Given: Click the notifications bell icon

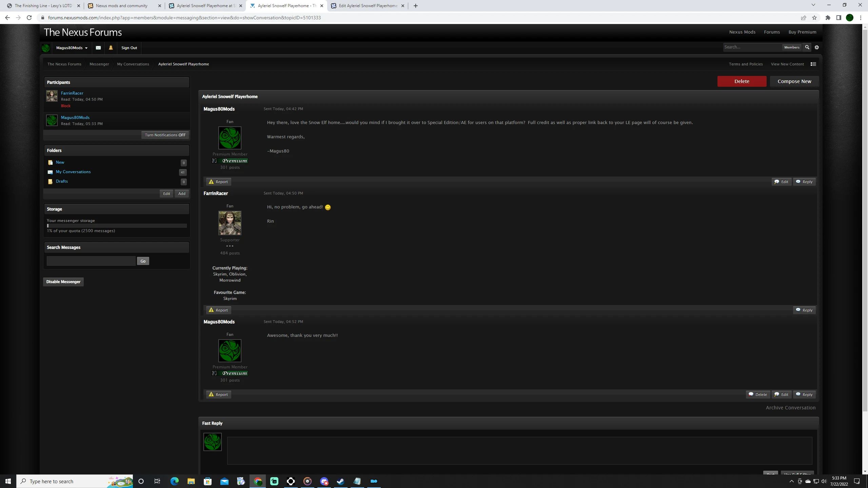Looking at the screenshot, I should [111, 48].
